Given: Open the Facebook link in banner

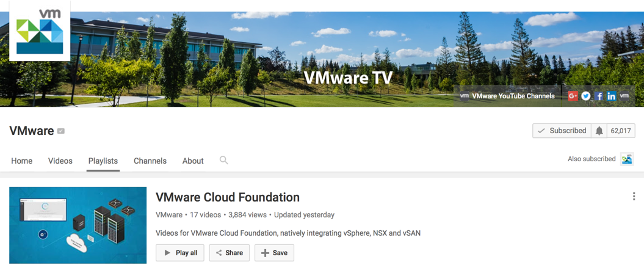Looking at the screenshot, I should 598,96.
